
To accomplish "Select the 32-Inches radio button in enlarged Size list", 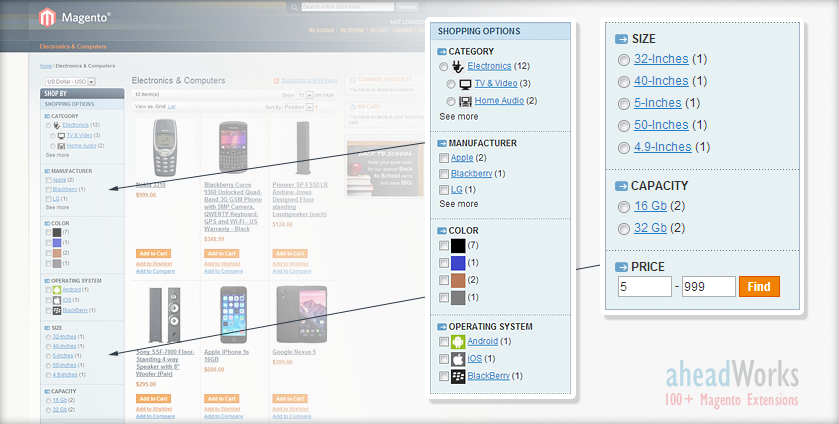I will pyautogui.click(x=623, y=60).
